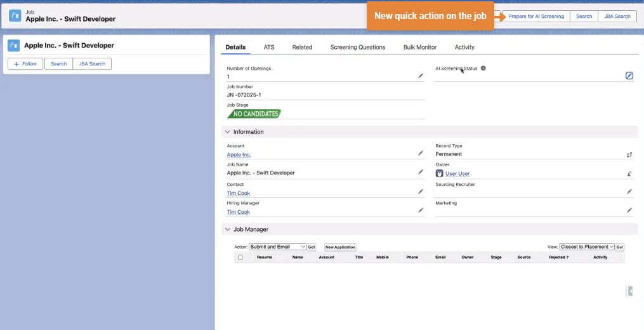Open the Tim Cook contact link
644x330 pixels.
pos(239,193)
